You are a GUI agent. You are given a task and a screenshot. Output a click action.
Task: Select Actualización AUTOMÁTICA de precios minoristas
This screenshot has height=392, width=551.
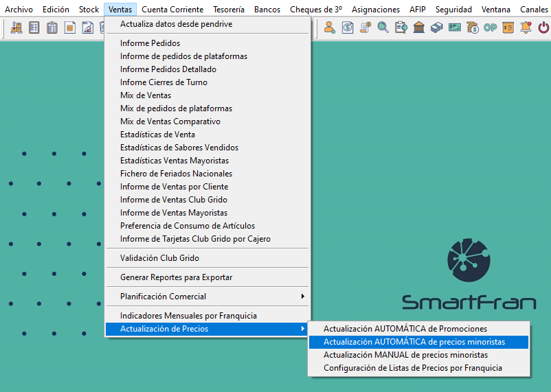[414, 342]
